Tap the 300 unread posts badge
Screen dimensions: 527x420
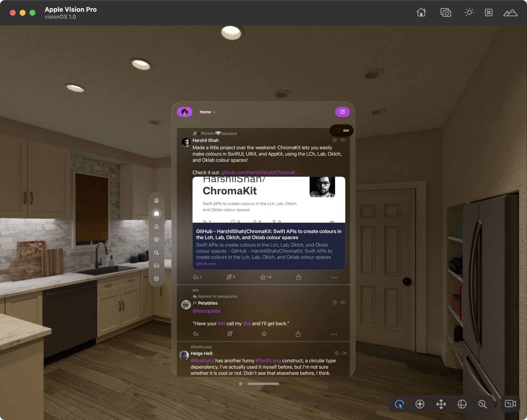point(342,130)
